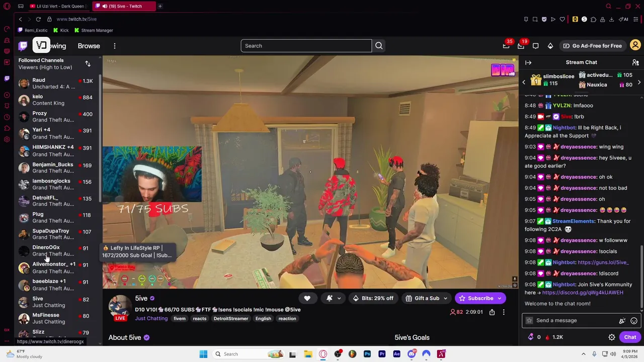Open the Opera AI assistant button
This screenshot has width=644, height=362.
(x=624, y=19)
